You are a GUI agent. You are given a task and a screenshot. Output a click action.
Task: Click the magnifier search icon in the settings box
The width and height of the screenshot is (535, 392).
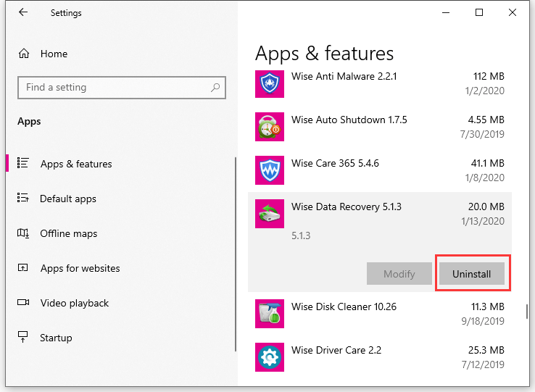pos(215,88)
